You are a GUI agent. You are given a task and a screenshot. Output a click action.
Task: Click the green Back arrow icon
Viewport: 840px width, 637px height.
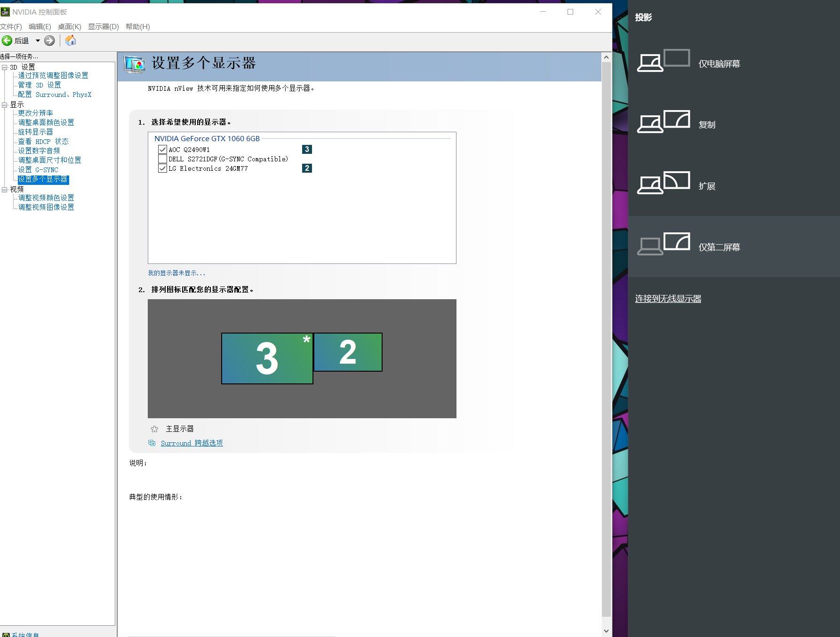pos(7,40)
